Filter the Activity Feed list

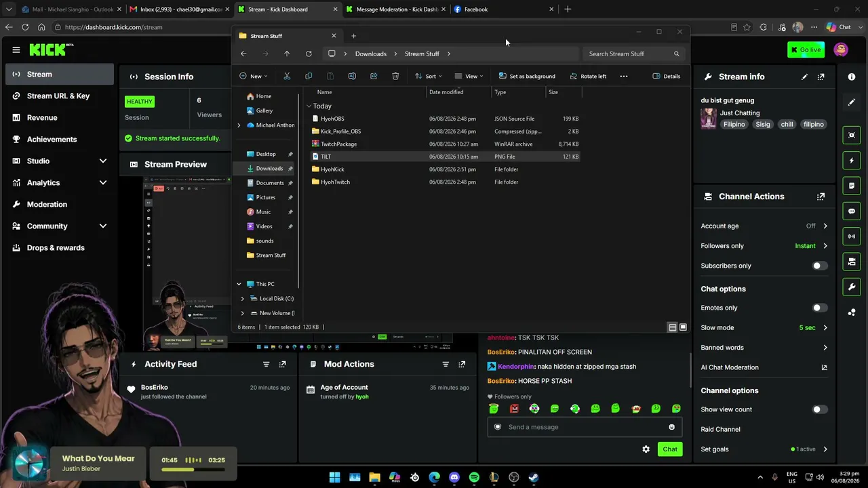point(266,364)
